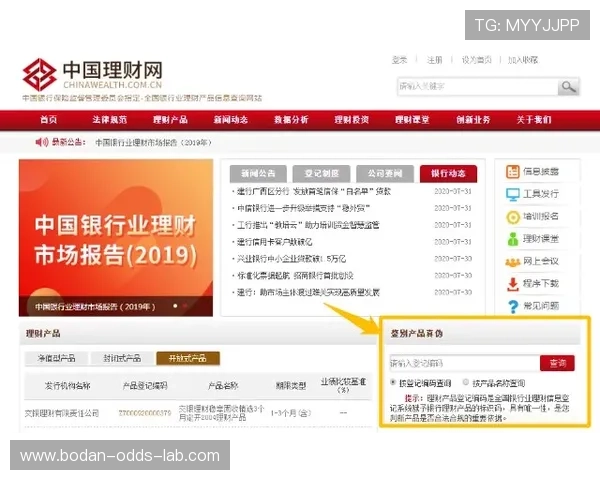Click the second red carousel dot on banner
This screenshot has width=600, height=480.
pyautogui.click(x=185, y=306)
